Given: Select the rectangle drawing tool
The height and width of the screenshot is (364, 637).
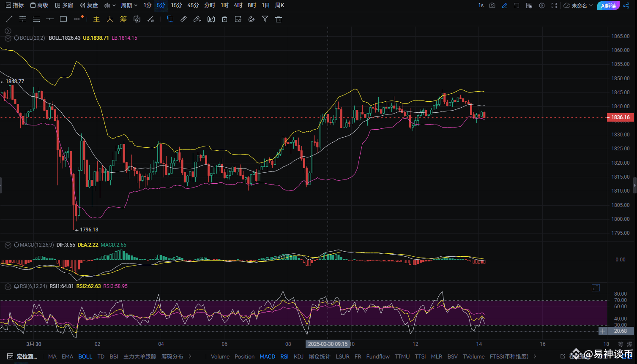Looking at the screenshot, I should click(x=63, y=19).
